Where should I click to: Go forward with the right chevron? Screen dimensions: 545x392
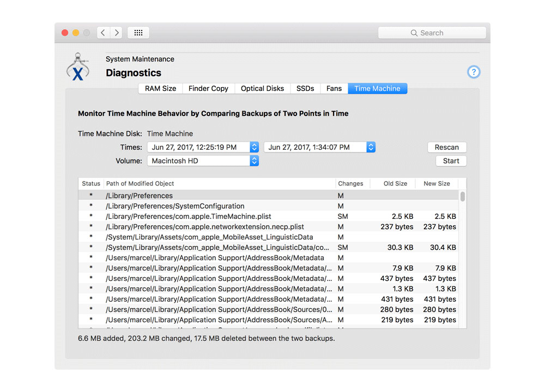117,33
